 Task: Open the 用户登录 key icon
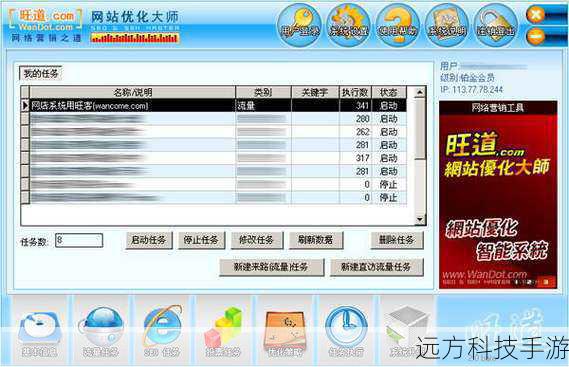(x=299, y=25)
